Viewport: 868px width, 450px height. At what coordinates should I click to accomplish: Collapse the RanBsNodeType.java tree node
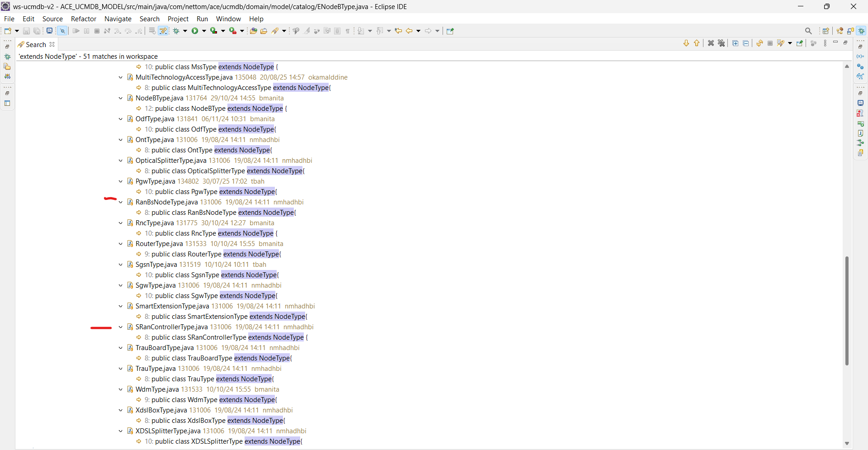coord(121,202)
